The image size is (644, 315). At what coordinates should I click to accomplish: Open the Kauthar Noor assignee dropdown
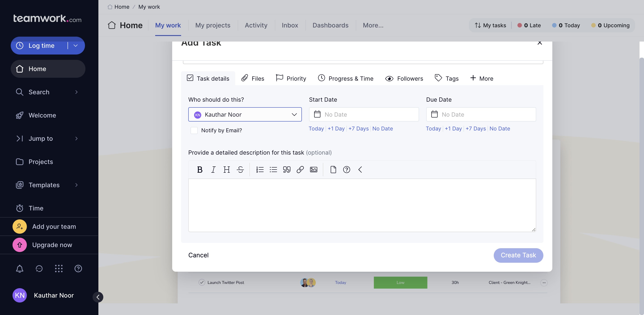click(x=245, y=114)
